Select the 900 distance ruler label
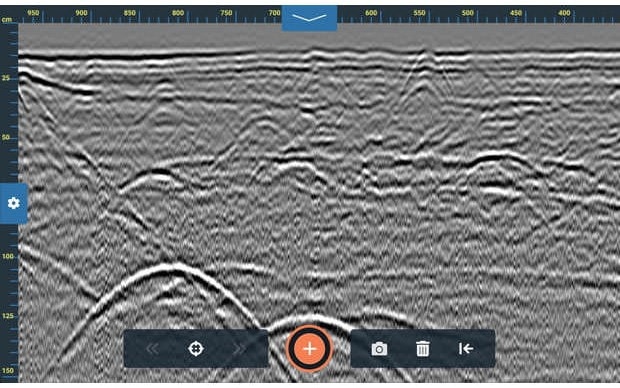 click(x=81, y=13)
